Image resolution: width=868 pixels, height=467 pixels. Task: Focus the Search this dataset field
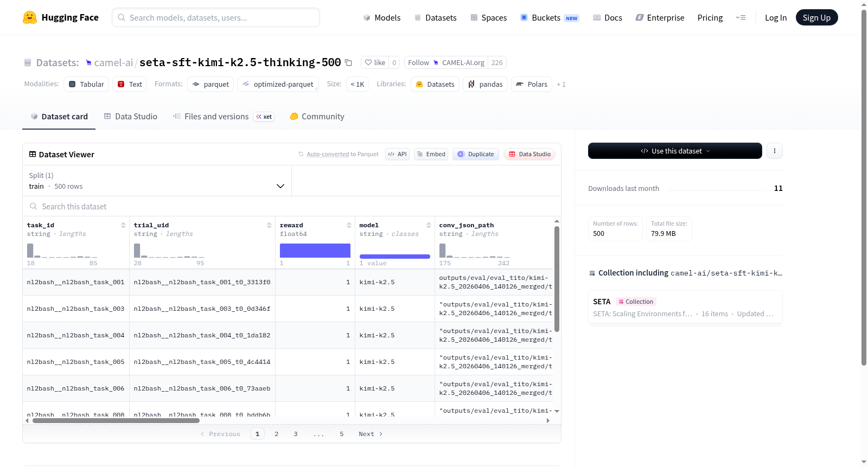tap(292, 206)
